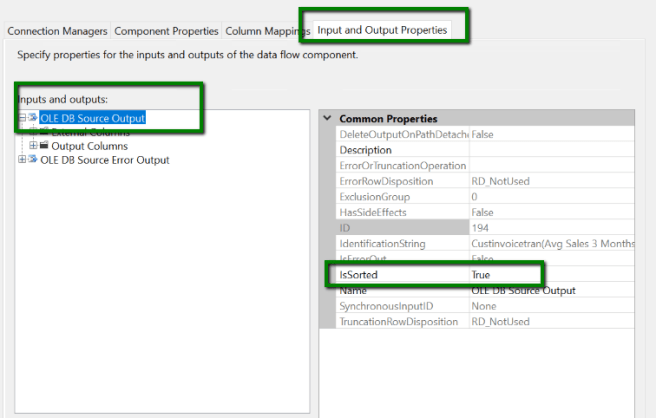The image size is (656, 418).
Task: Click the Description property value field
Action: 550,150
